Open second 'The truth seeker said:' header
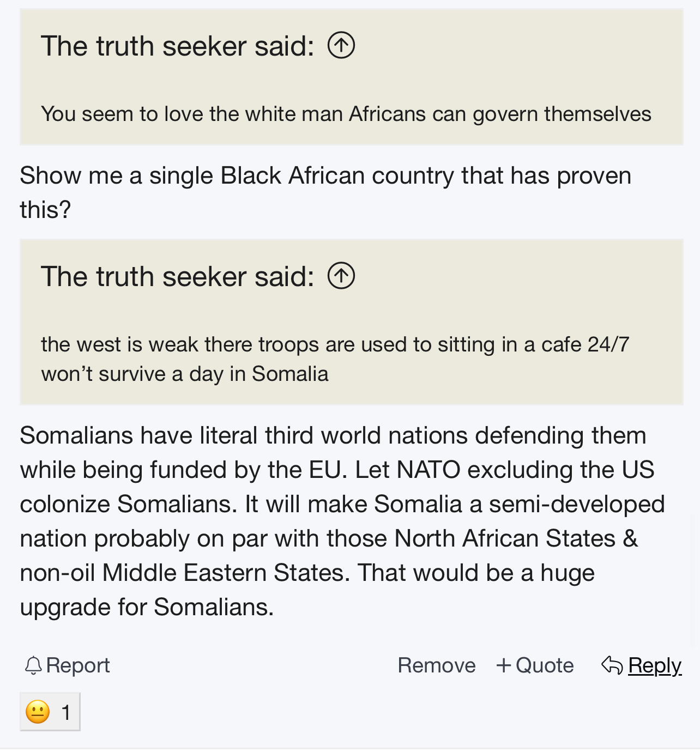Image resolution: width=700 pixels, height=752 pixels. coord(178,276)
